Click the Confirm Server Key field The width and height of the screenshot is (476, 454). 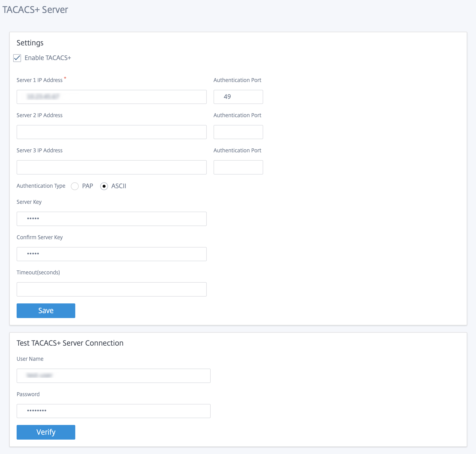[112, 254]
